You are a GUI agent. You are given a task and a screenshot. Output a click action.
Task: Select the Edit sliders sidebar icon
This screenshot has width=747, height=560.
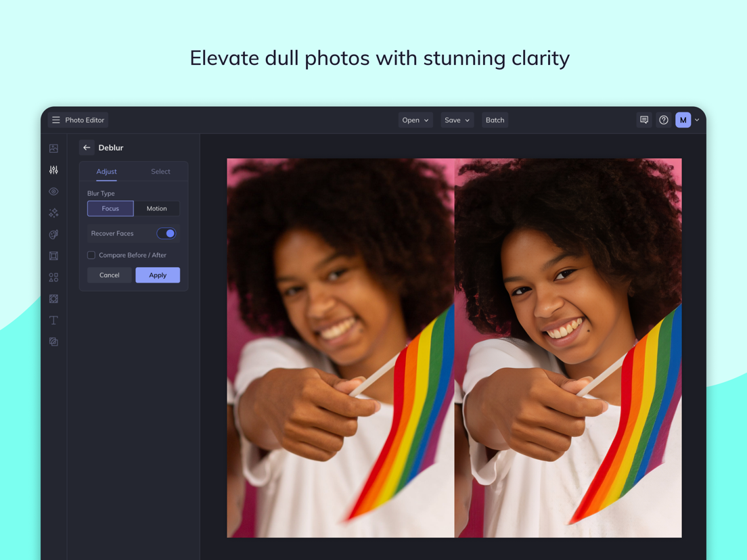click(54, 170)
